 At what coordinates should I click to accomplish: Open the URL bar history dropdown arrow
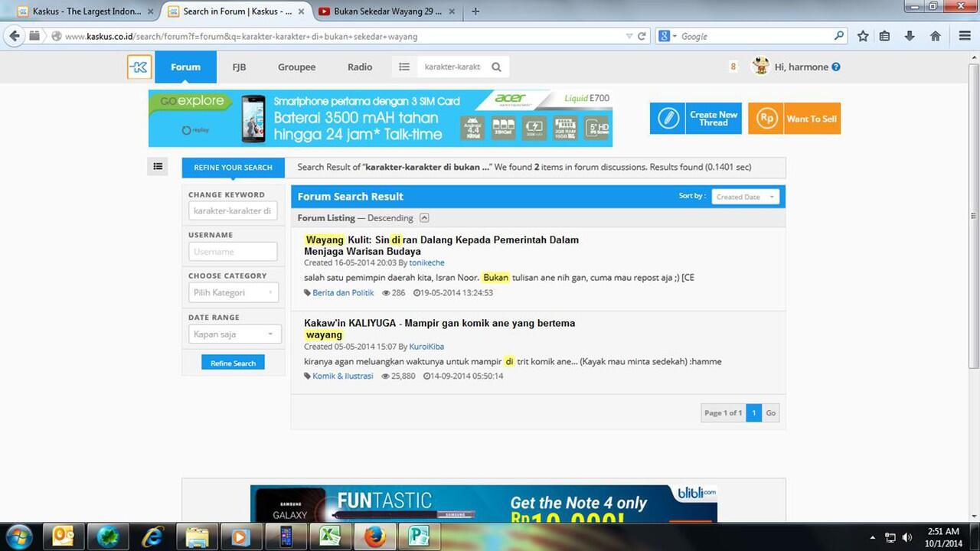pos(629,36)
